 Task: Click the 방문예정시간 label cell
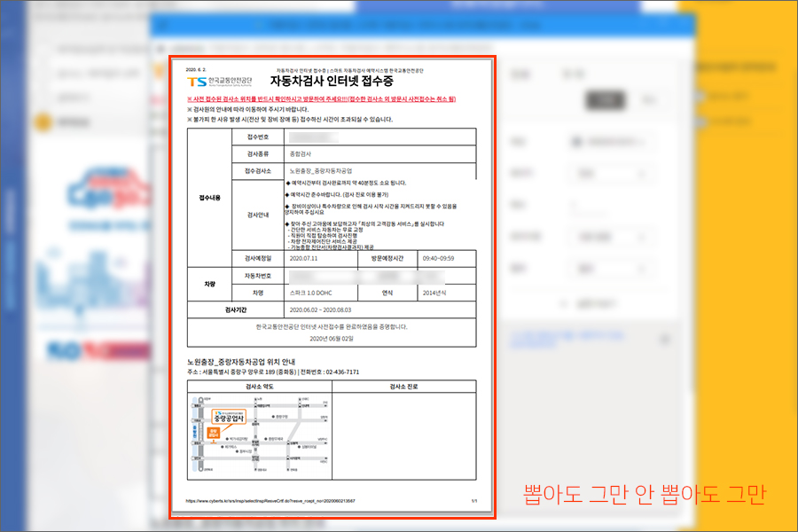pos(387,259)
